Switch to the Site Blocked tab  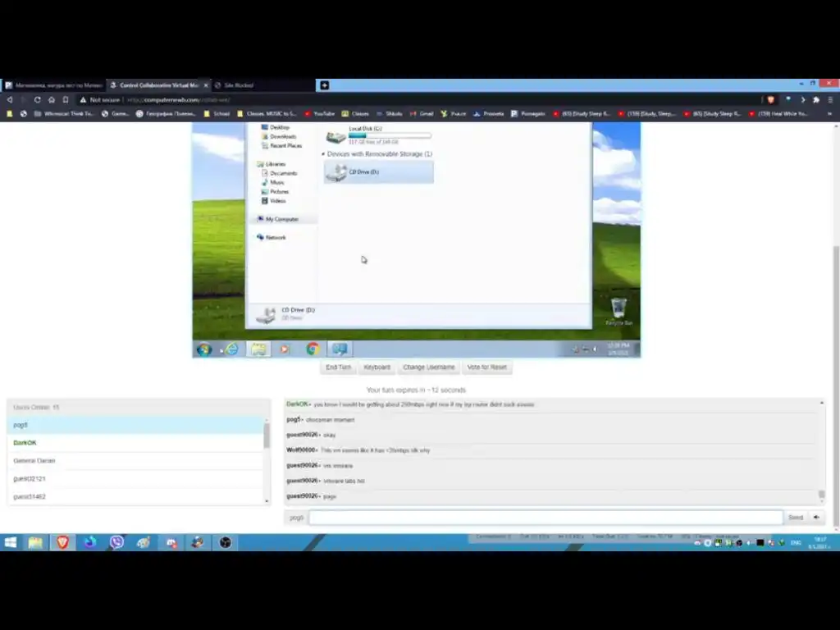(262, 85)
